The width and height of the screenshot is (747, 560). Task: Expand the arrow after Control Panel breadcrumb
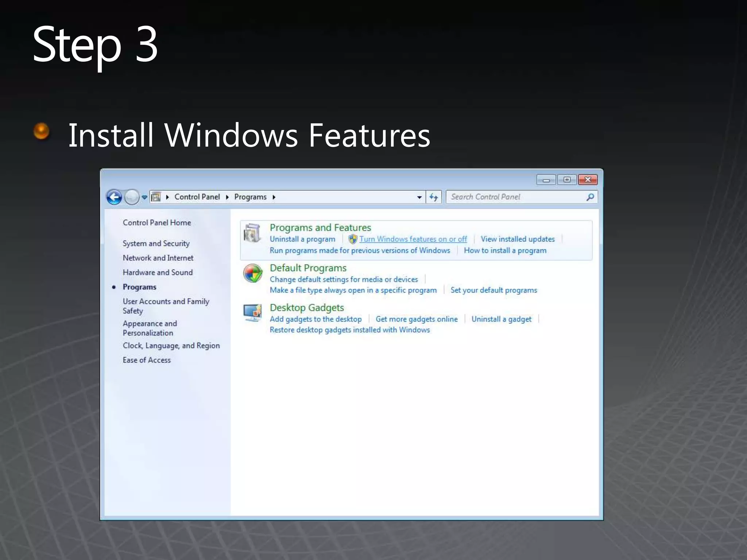click(227, 197)
